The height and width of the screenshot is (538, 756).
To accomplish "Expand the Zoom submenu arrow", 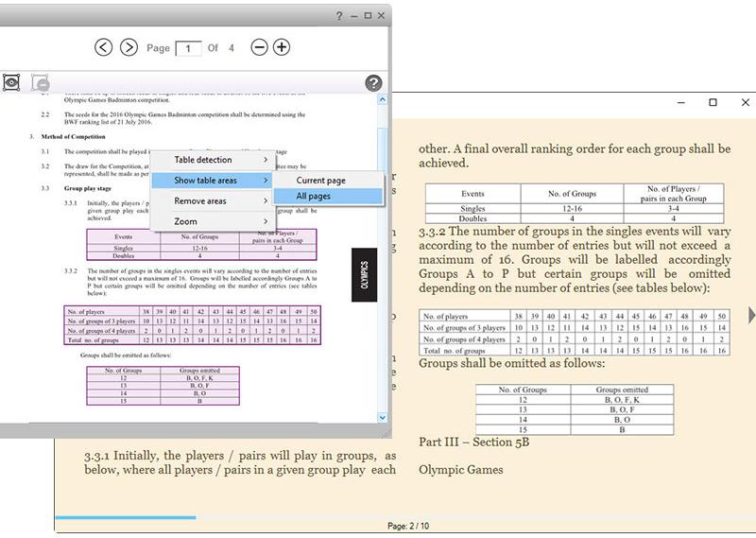I will (266, 221).
